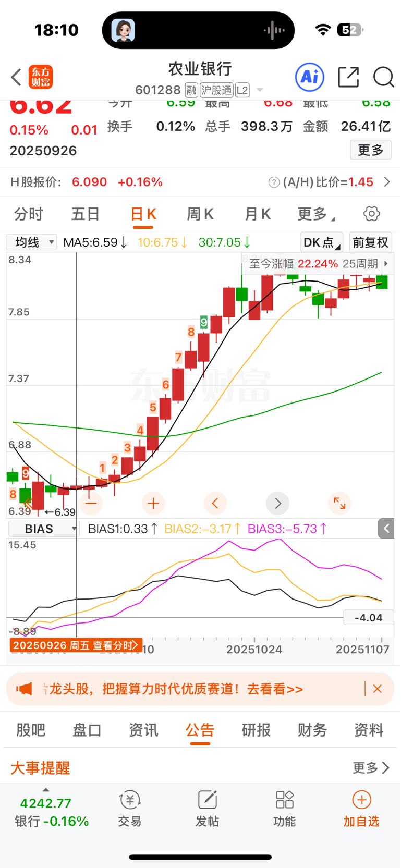Image resolution: width=401 pixels, height=868 pixels.
Task: Tap the share export icon
Action: coord(348,77)
